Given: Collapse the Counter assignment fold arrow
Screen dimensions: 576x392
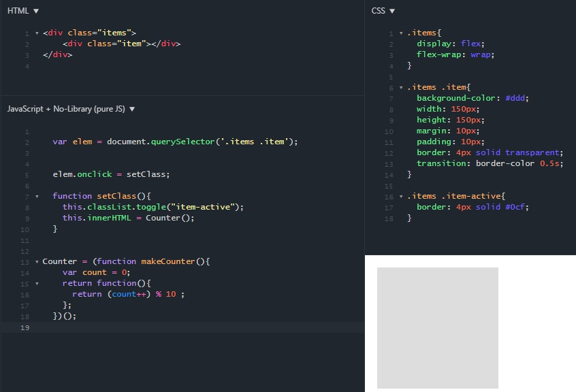Looking at the screenshot, I should [37, 262].
